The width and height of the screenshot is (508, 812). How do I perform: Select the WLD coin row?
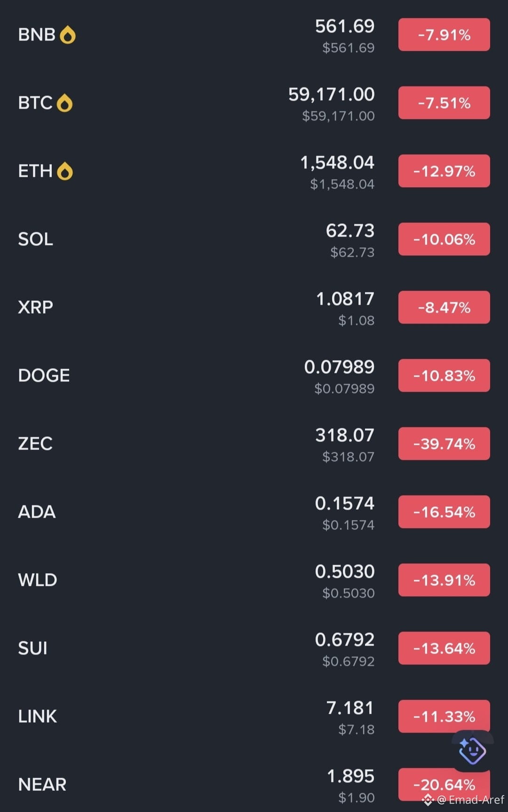(x=254, y=580)
